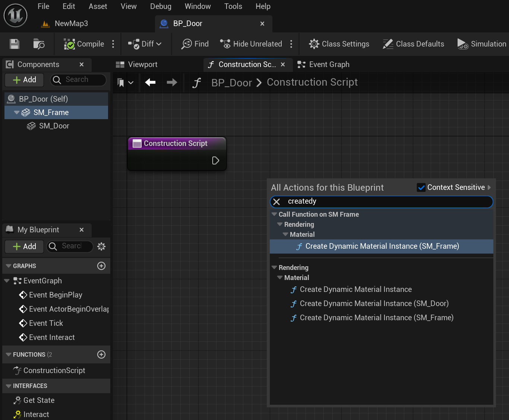The image size is (509, 420).
Task: Choose Create Dynamic Material Instance (SM_Door)
Action: tap(374, 303)
